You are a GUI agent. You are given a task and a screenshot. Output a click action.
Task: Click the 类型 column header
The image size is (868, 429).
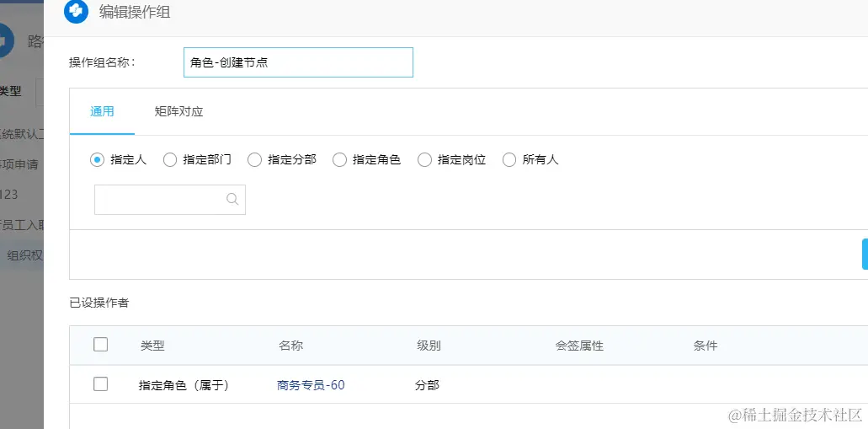click(152, 346)
